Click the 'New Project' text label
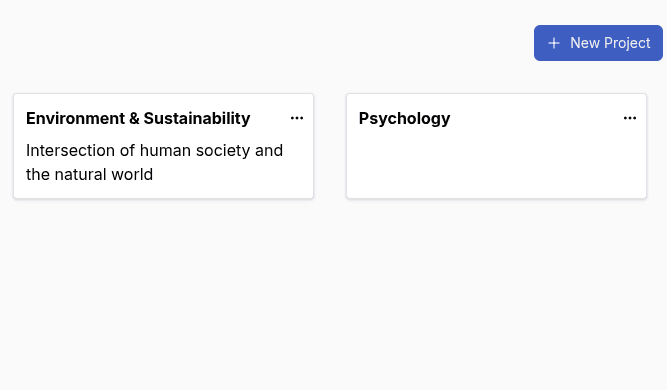Image resolution: width=667 pixels, height=390 pixels. (610, 43)
